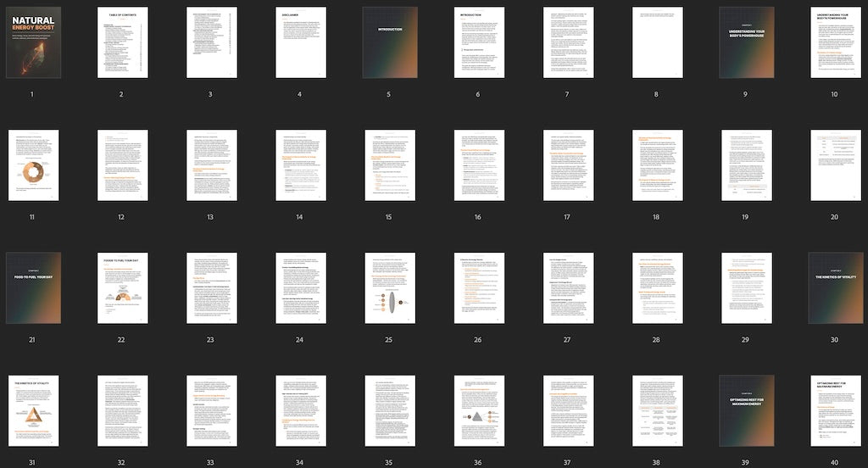The height and width of the screenshot is (468, 868).
Task: Select the page 3 contents continuation thumbnail
Action: pos(211,42)
